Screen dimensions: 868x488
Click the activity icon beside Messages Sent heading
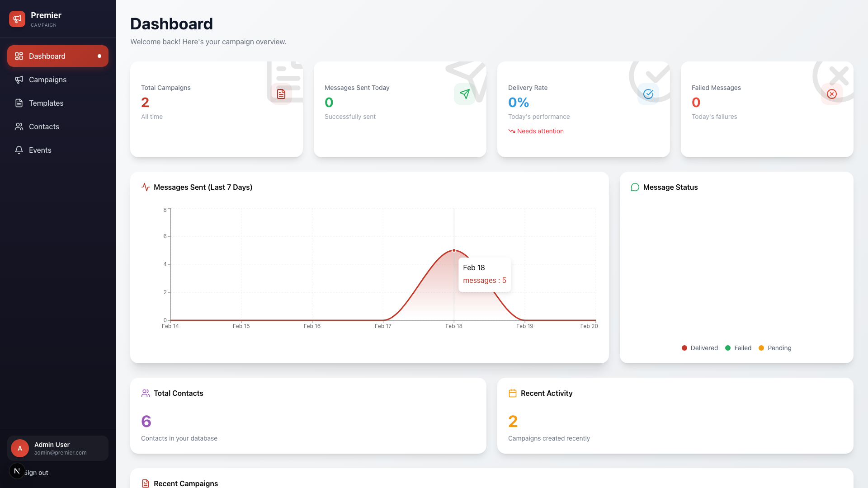[146, 187]
